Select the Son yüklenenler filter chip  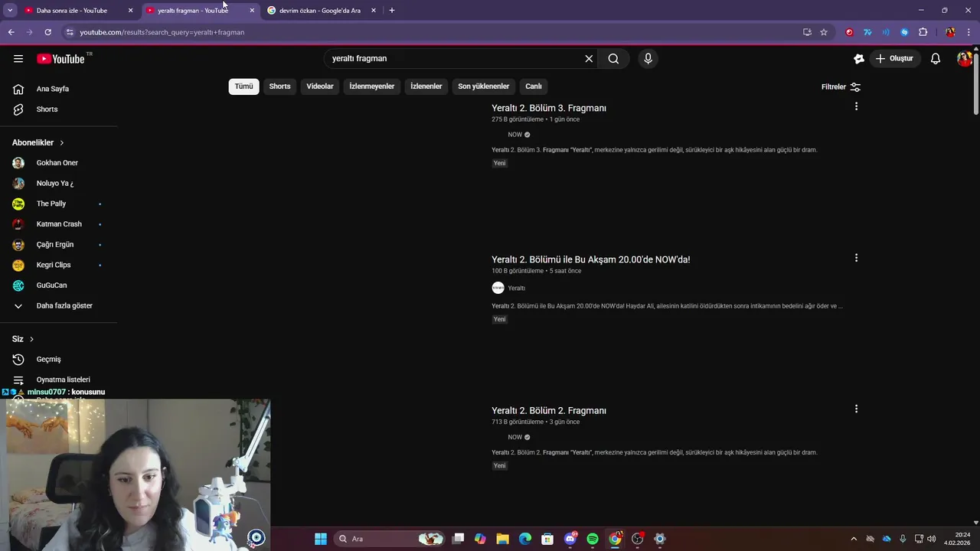pyautogui.click(x=484, y=86)
